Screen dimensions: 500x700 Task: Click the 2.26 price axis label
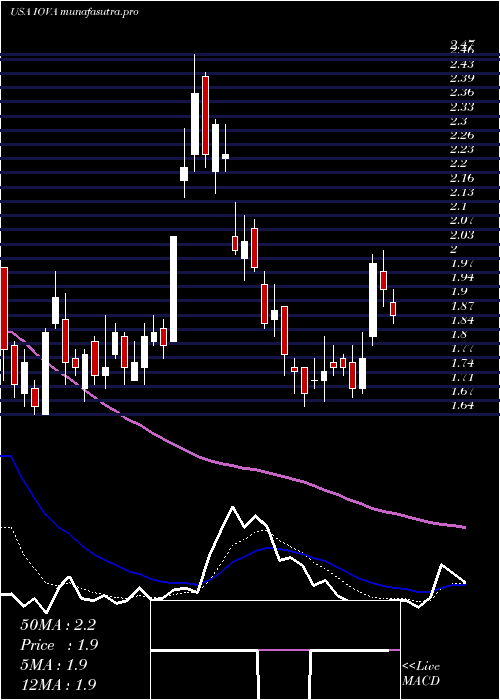pos(462,135)
